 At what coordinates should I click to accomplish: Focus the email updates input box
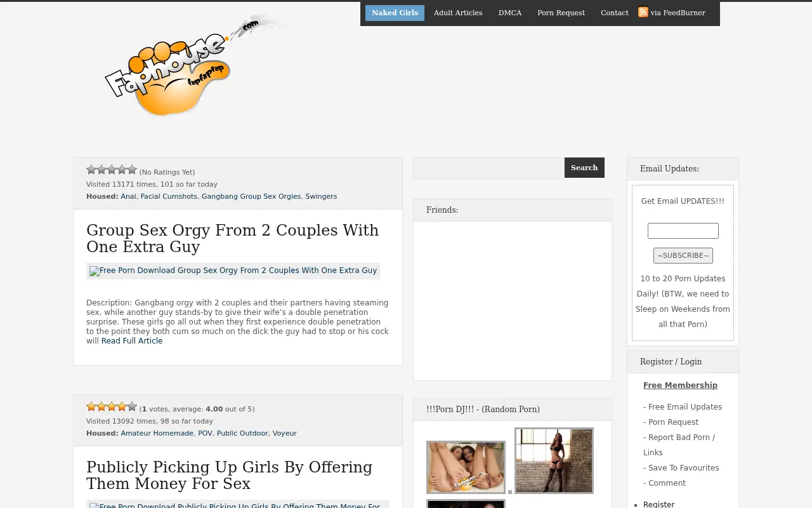pyautogui.click(x=683, y=231)
